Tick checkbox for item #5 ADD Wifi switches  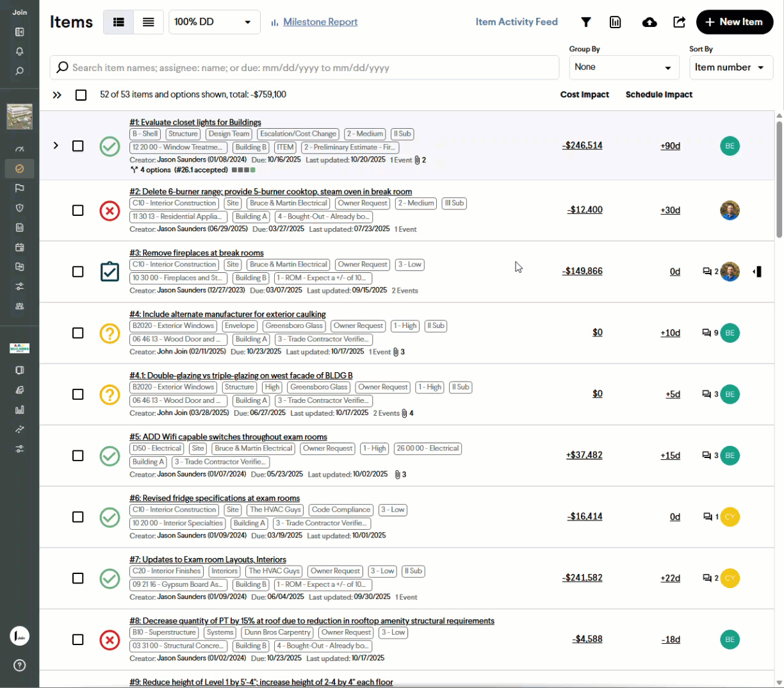[78, 455]
